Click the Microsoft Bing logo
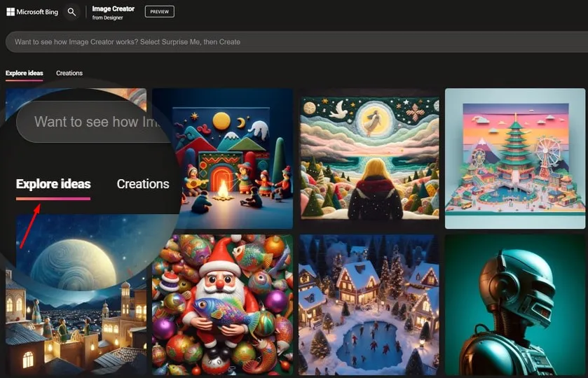Viewport: 588px width, 378px height. pos(32,12)
